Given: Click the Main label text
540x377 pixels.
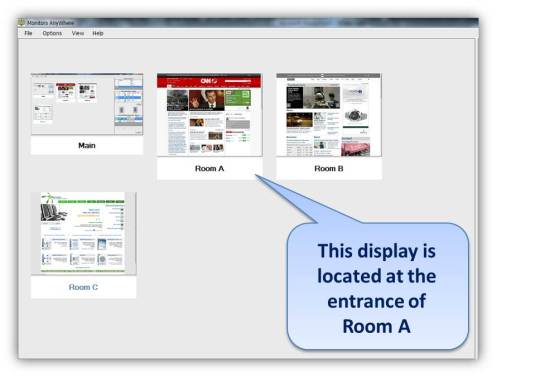Looking at the screenshot, I should click(87, 145).
